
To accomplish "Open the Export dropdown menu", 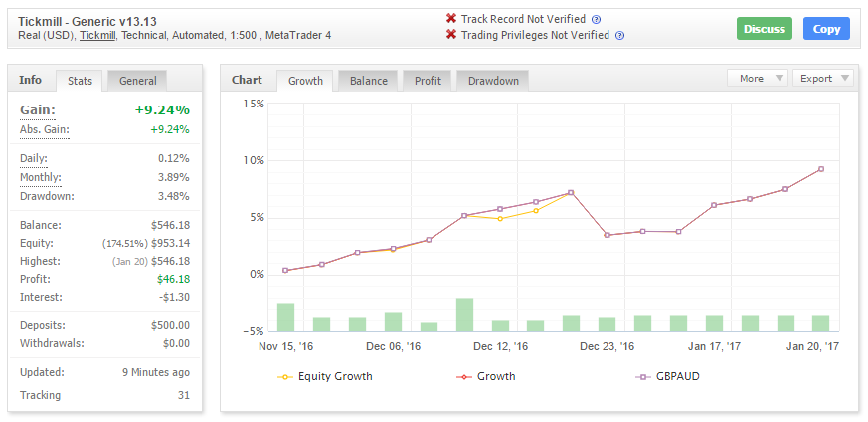I will click(x=823, y=78).
